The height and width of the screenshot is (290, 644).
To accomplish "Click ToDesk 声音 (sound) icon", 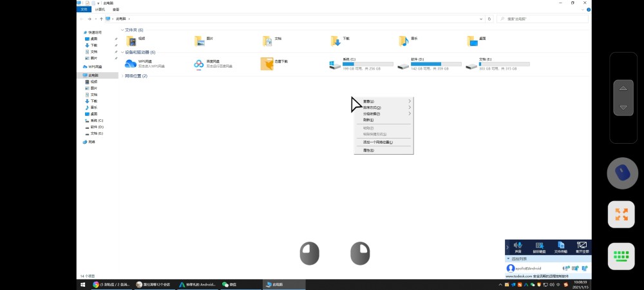I will pos(518,246).
